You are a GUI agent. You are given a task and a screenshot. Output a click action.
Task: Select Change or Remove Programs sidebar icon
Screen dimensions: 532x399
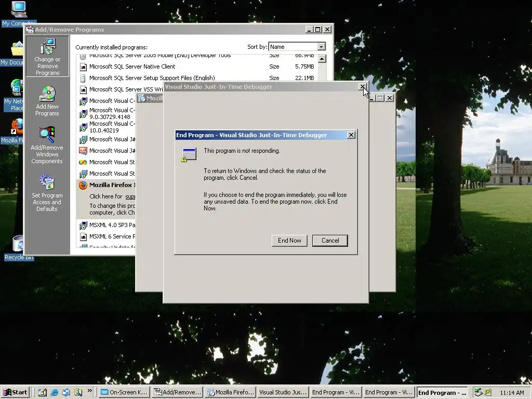[x=47, y=57]
